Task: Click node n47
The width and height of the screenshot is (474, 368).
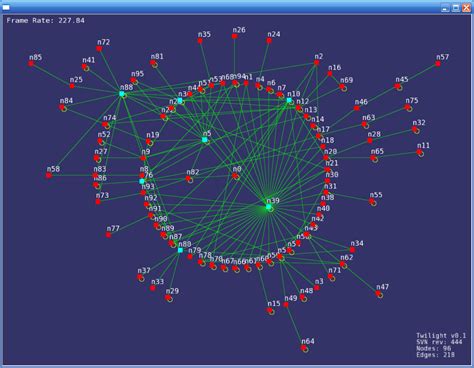Action: 378,293
